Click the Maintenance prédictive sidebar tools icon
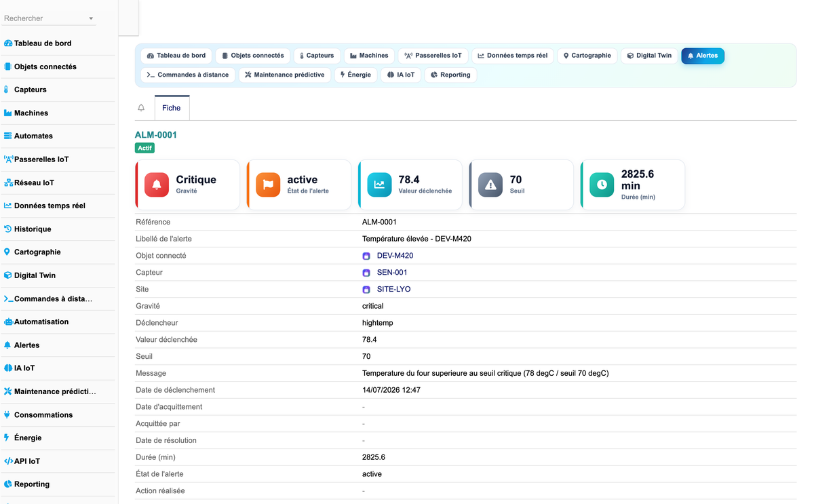The height and width of the screenshot is (504, 814). point(8,391)
